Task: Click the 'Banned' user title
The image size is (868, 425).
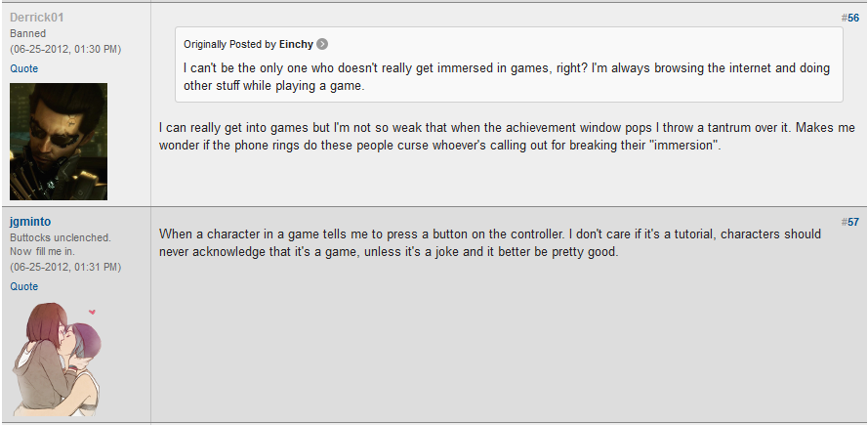Action: click(28, 33)
